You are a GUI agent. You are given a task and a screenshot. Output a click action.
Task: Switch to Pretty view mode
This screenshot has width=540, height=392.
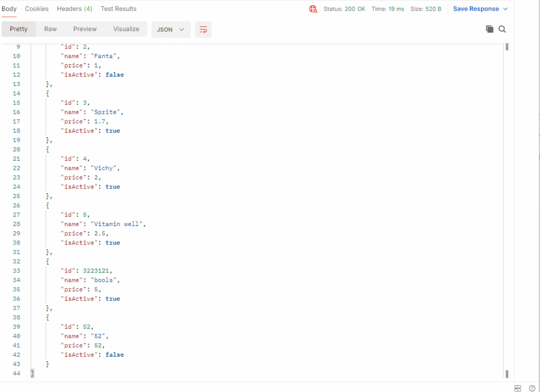pyautogui.click(x=18, y=30)
